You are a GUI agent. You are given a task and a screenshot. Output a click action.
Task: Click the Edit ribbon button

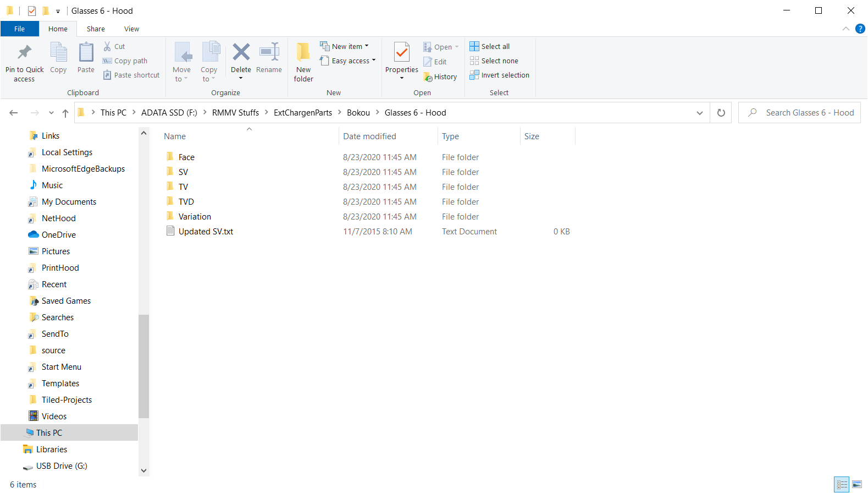pos(435,62)
